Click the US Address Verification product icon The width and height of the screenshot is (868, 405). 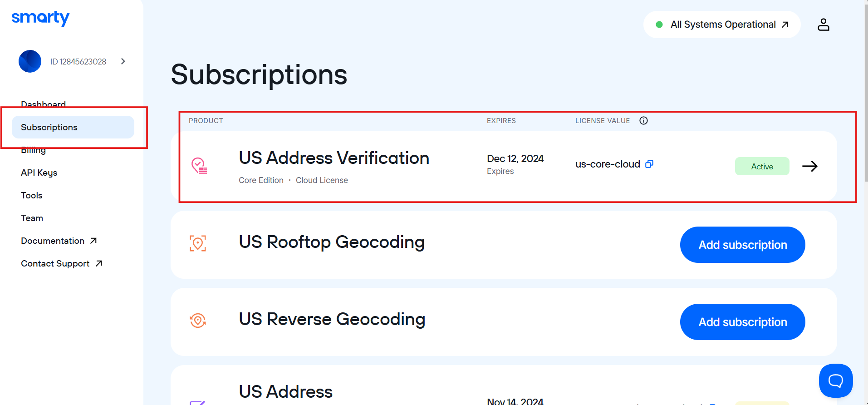199,166
